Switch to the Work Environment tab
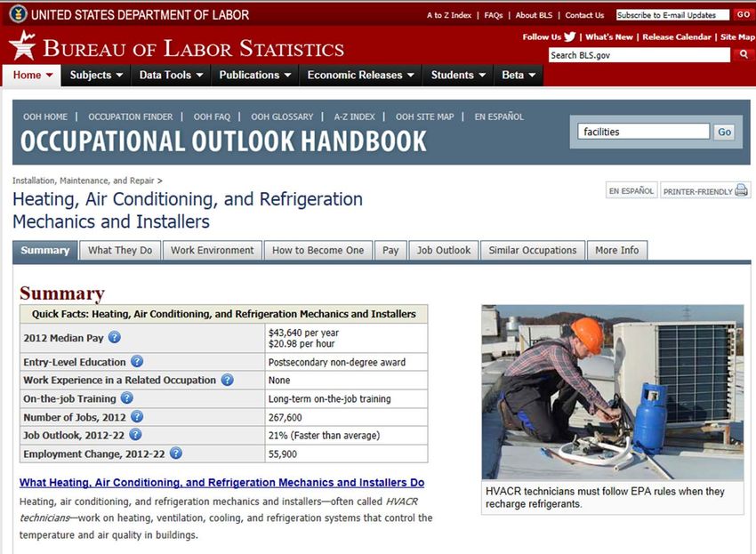 tap(213, 250)
